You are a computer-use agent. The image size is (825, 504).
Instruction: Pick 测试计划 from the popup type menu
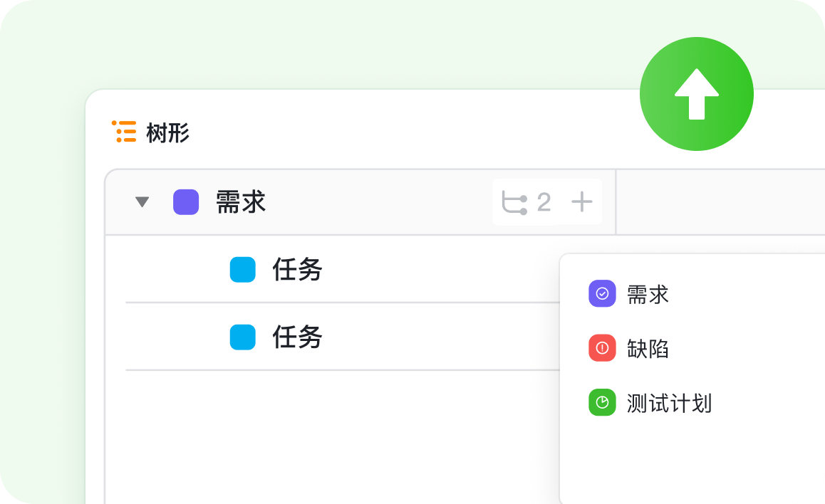pyautogui.click(x=669, y=404)
